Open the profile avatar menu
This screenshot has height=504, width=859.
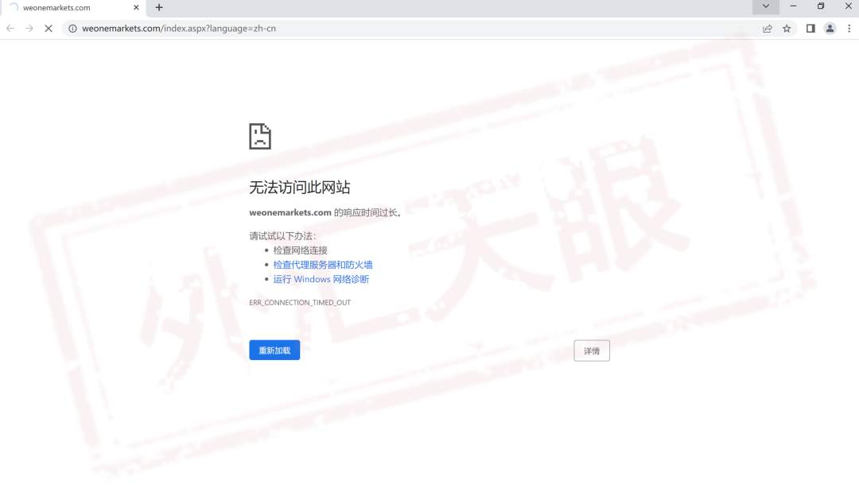(x=830, y=29)
